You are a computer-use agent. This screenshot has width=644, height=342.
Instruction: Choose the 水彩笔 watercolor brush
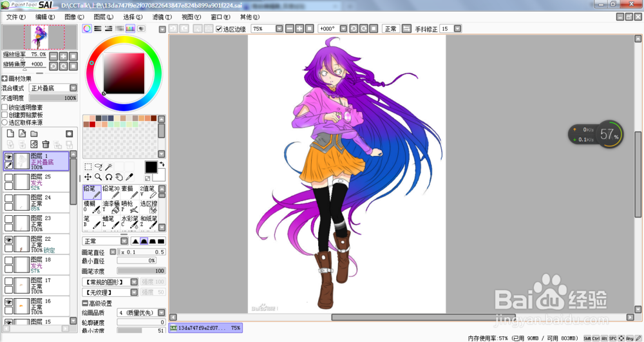(130, 223)
